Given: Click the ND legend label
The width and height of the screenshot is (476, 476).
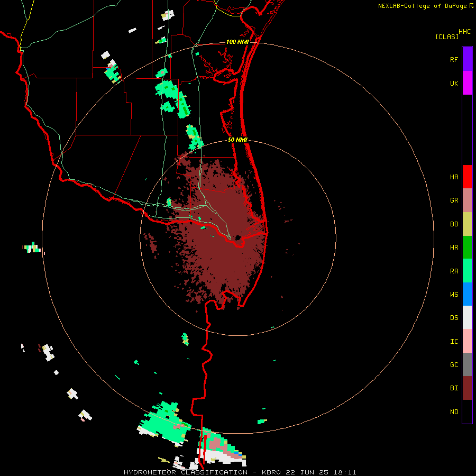Looking at the screenshot, I should tap(454, 411).
